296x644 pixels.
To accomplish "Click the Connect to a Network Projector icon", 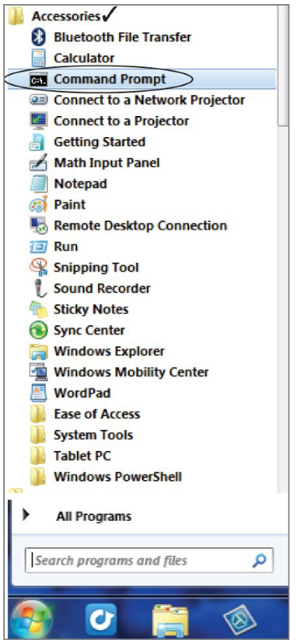I will pos(39,100).
